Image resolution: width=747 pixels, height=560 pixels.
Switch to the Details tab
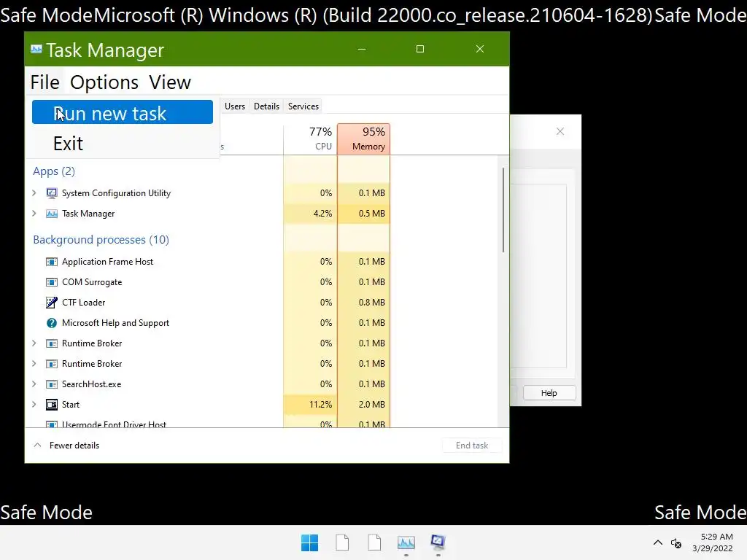point(266,106)
